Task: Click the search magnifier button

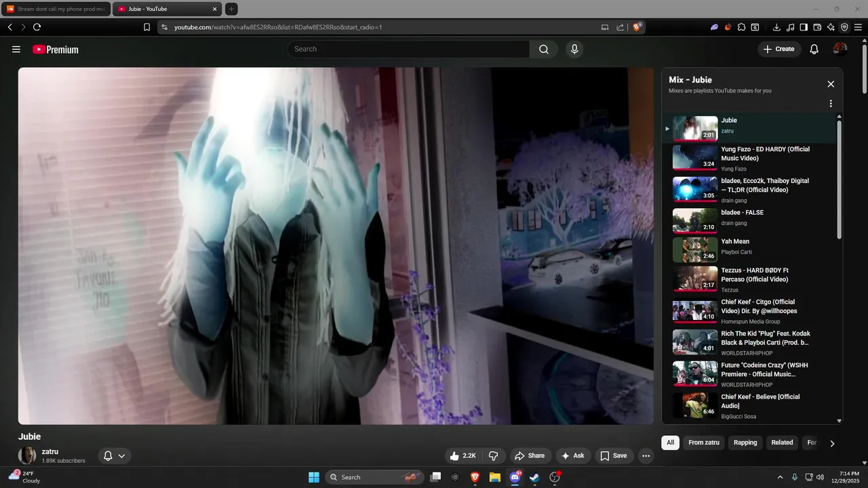Action: pos(544,49)
